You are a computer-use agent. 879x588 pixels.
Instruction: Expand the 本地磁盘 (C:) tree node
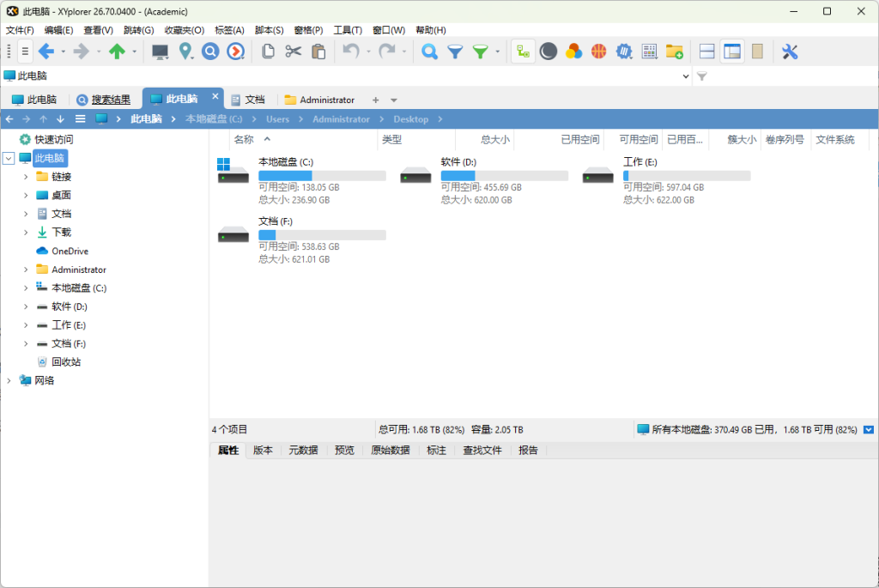[x=26, y=288]
